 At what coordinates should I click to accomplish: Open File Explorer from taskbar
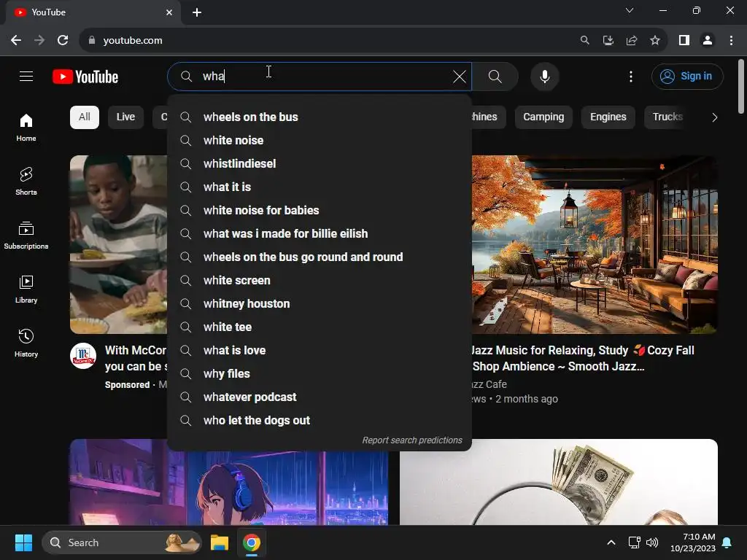pos(220,542)
